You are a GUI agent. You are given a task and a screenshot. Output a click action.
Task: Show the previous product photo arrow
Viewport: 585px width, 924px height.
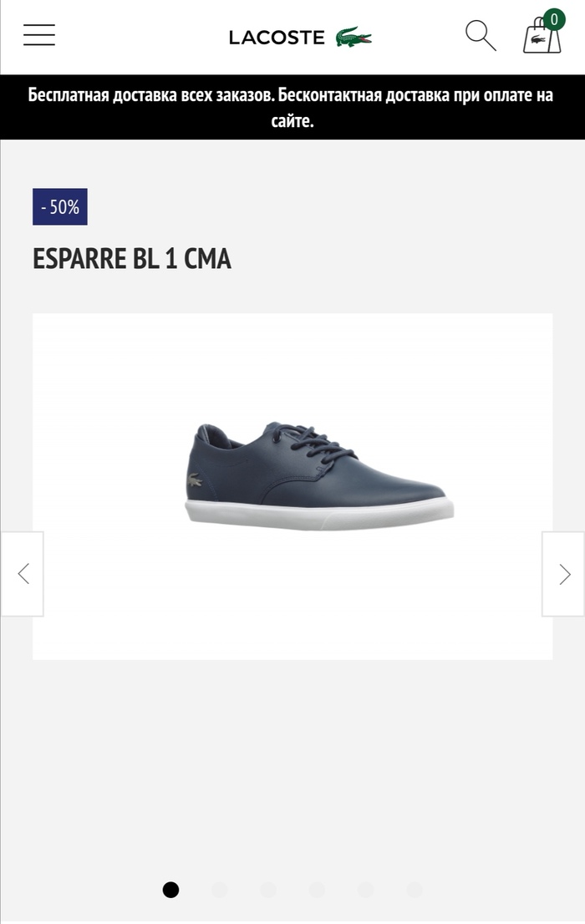click(x=23, y=574)
